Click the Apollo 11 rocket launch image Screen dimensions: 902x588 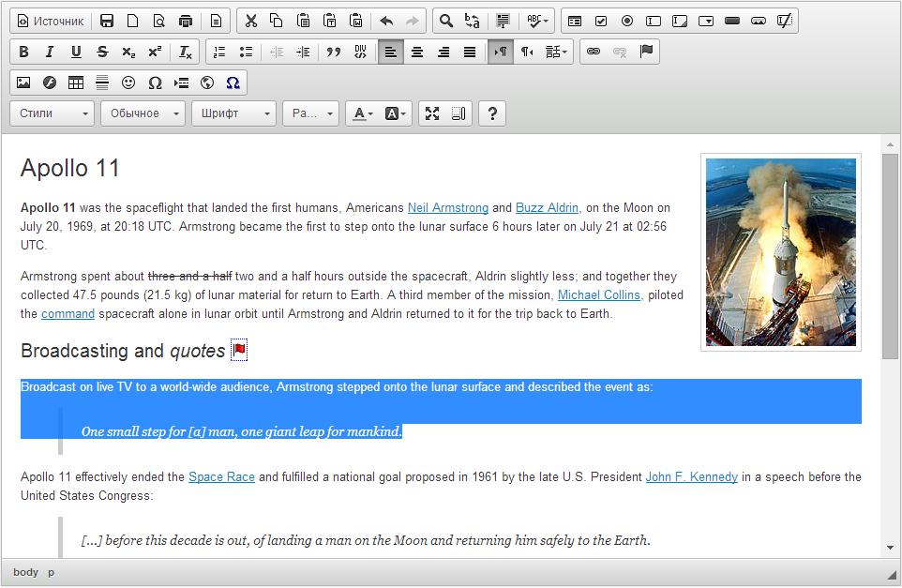coord(780,252)
